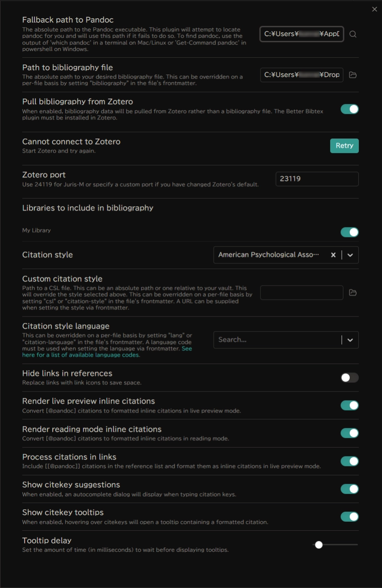The height and width of the screenshot is (588, 382).
Task: Toggle Process citations in links
Action: click(349, 461)
